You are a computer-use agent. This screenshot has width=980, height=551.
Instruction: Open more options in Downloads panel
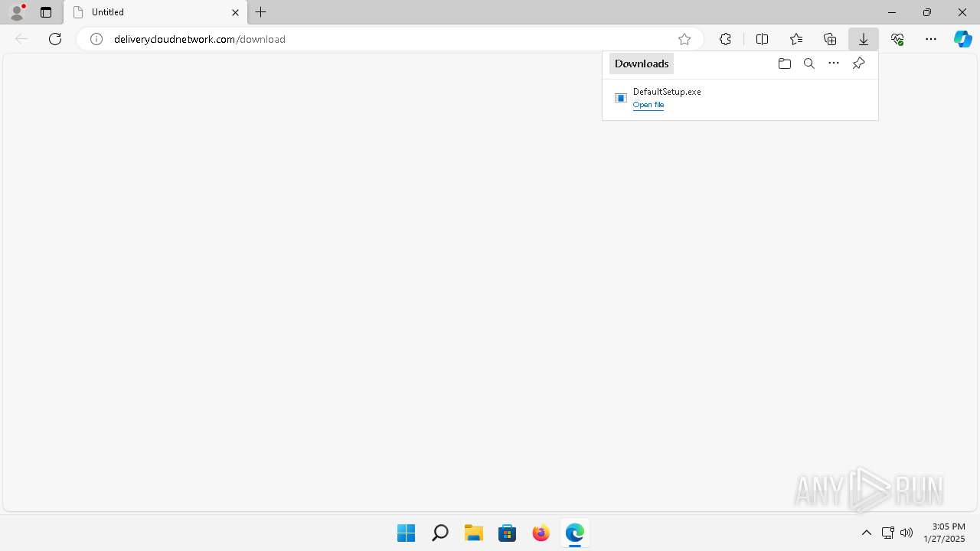834,64
